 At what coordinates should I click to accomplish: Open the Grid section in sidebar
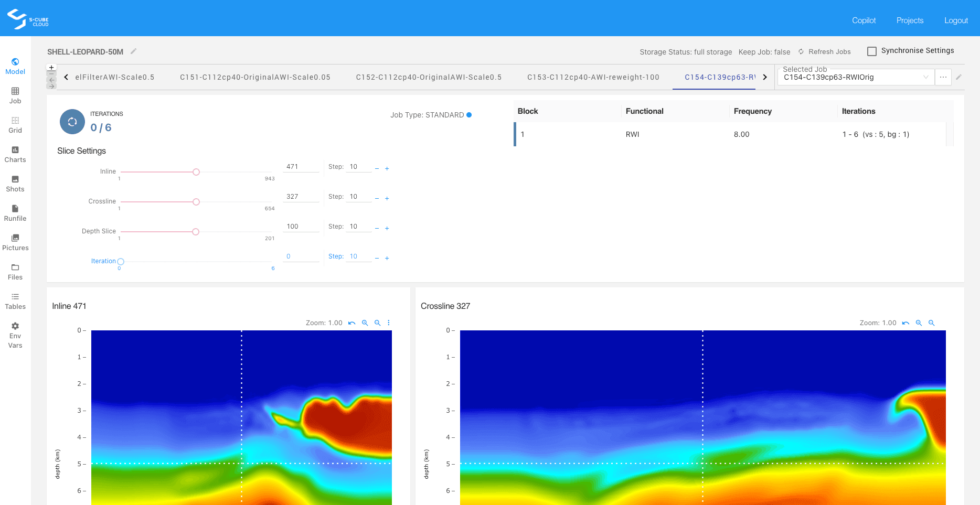[15, 125]
